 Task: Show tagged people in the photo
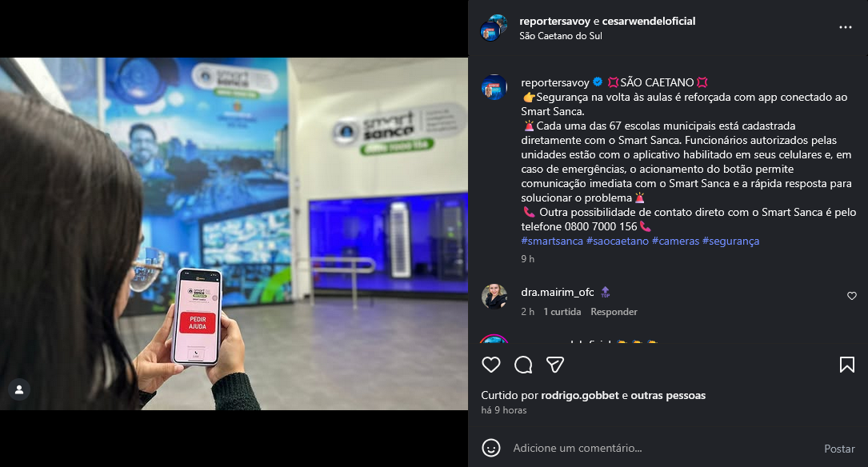(x=19, y=389)
